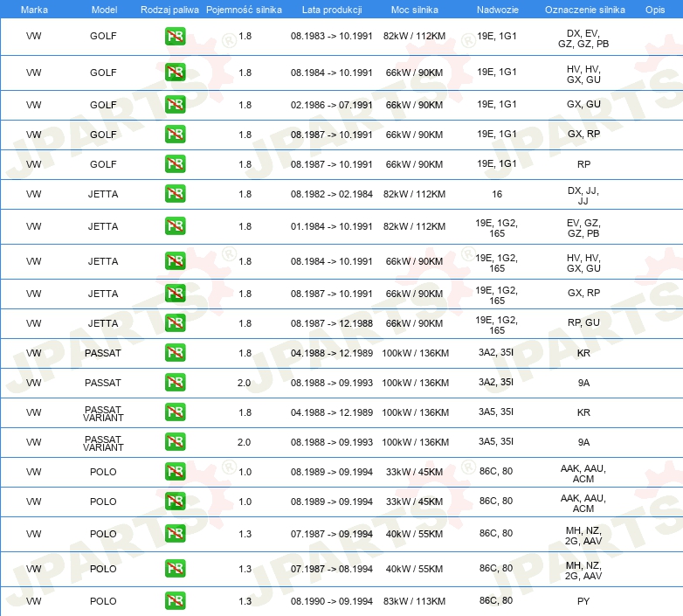This screenshot has height=616, width=683.
Task: Sort by the Marka column header
Action: click(33, 9)
